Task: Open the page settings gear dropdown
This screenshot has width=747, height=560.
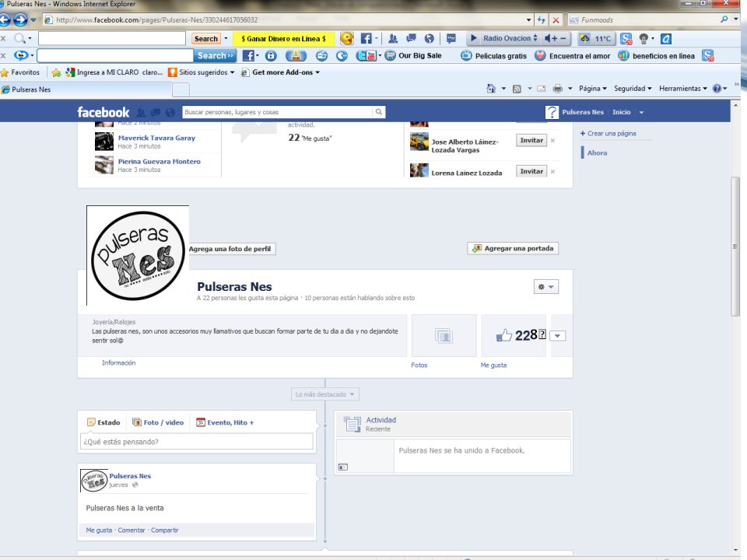Action: point(546,287)
